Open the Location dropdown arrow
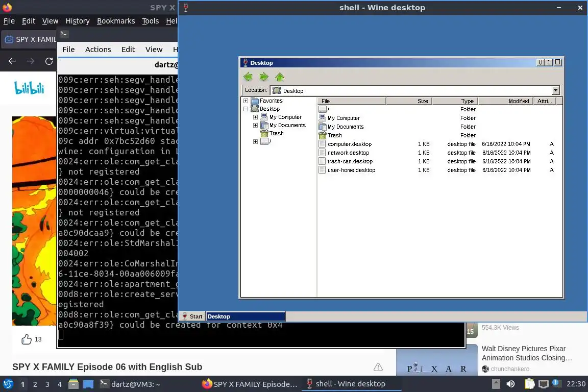This screenshot has height=392, width=588. pyautogui.click(x=555, y=90)
